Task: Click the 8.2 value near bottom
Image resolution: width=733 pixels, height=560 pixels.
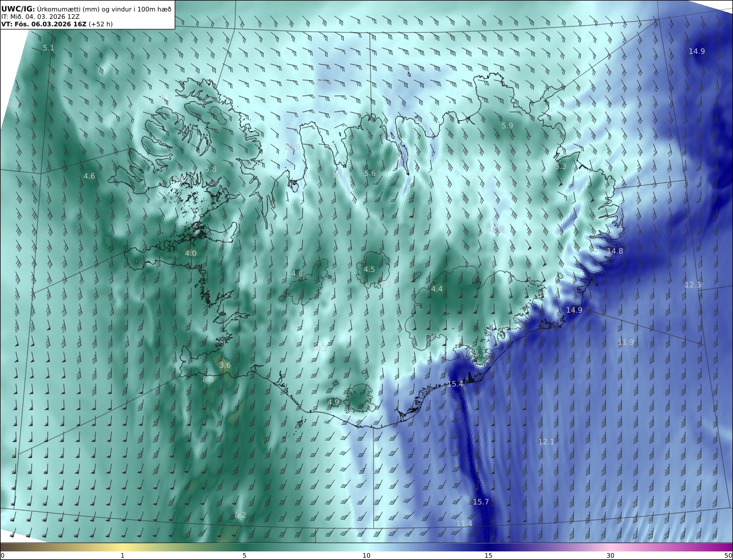Action: [241, 515]
